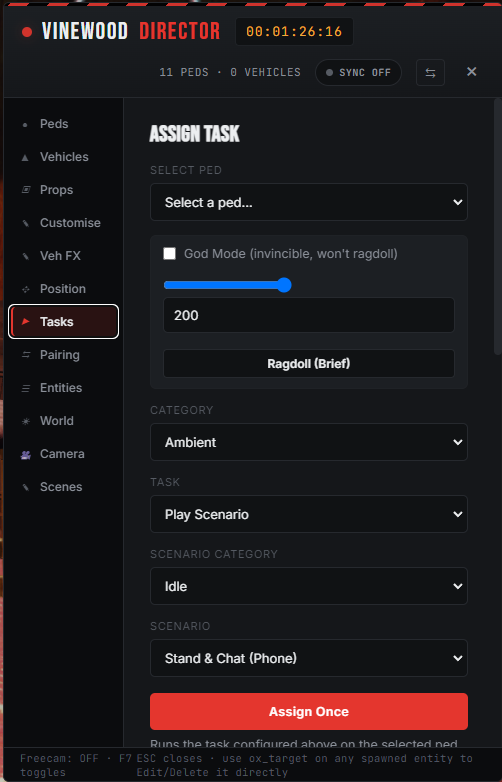Click the swap arrows icon button

tap(430, 73)
